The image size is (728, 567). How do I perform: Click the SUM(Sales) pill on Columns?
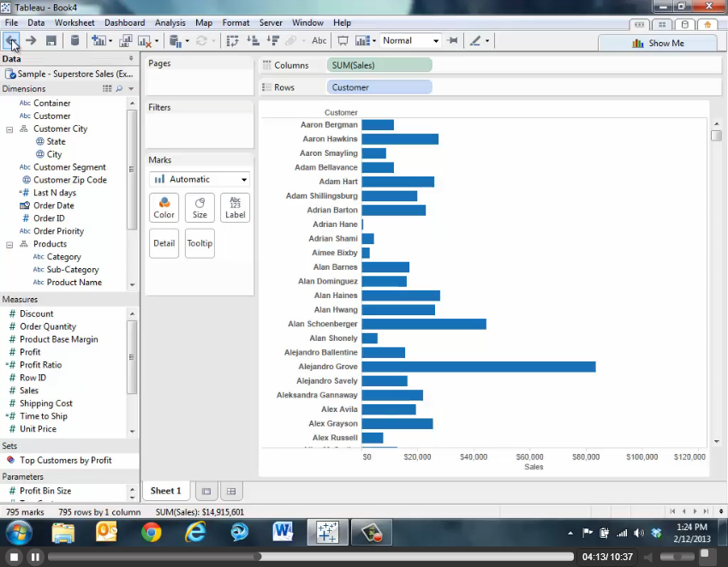[x=379, y=65]
